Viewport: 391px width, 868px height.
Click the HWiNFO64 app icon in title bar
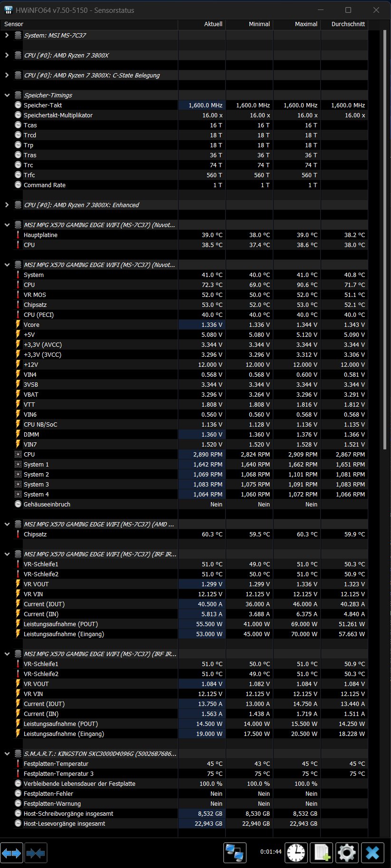point(8,10)
